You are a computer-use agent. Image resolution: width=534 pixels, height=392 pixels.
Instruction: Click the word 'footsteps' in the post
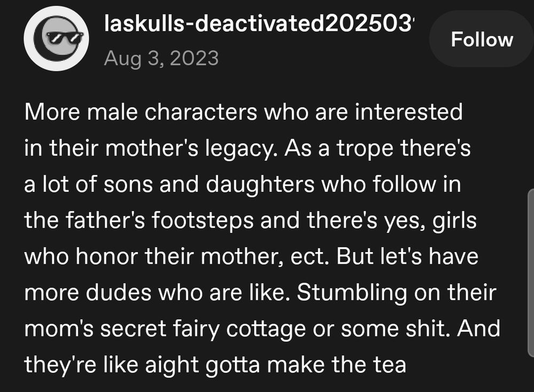pyautogui.click(x=202, y=221)
